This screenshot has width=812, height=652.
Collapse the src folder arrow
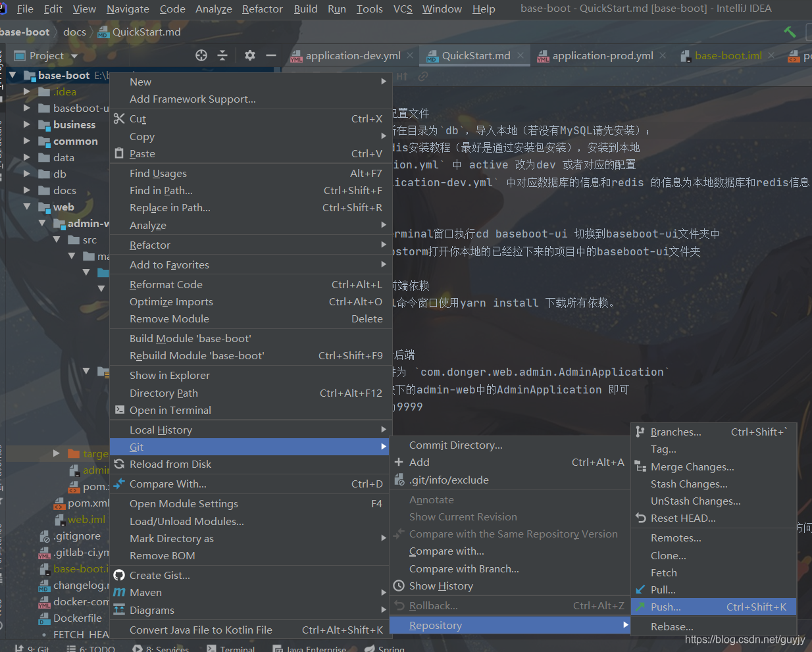tap(57, 239)
